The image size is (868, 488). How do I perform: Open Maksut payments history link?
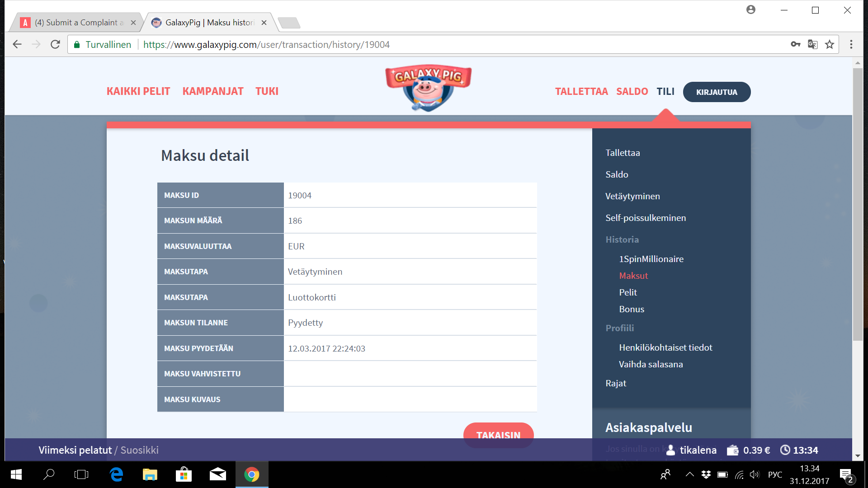[633, 276]
